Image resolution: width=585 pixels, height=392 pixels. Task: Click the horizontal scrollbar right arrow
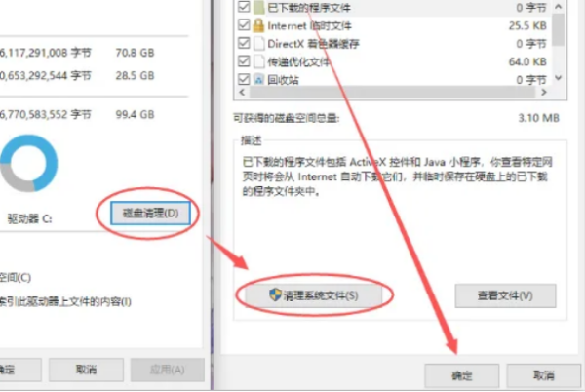tap(544, 92)
